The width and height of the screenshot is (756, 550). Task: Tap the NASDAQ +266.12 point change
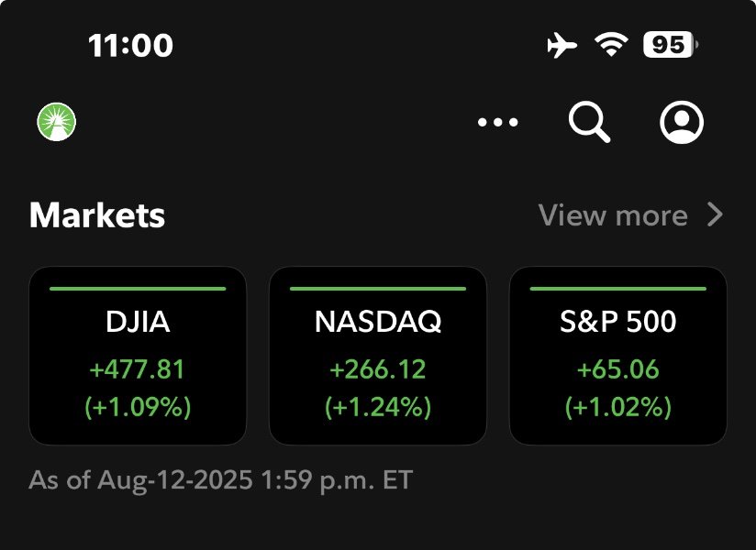[378, 369]
